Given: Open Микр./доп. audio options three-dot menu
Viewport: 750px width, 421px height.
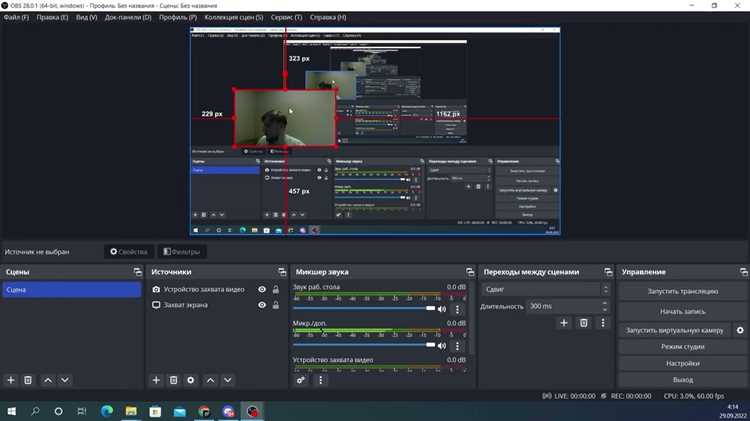Looking at the screenshot, I should tap(457, 345).
